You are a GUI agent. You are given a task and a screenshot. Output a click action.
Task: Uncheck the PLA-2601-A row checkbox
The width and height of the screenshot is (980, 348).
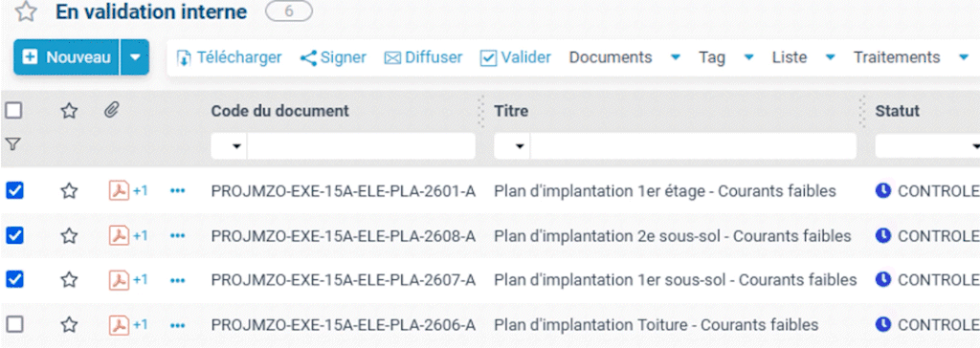click(x=13, y=190)
